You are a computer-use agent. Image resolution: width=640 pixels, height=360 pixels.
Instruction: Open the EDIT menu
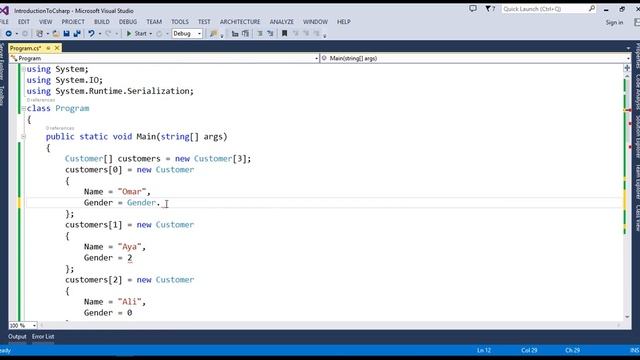point(24,22)
